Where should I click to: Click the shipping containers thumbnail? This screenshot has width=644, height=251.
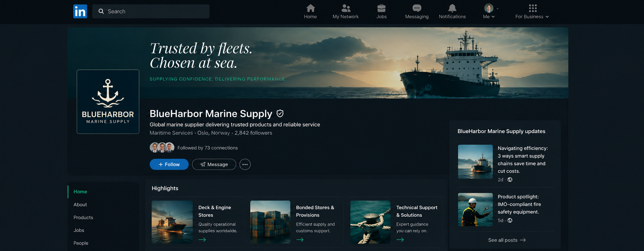point(270,222)
